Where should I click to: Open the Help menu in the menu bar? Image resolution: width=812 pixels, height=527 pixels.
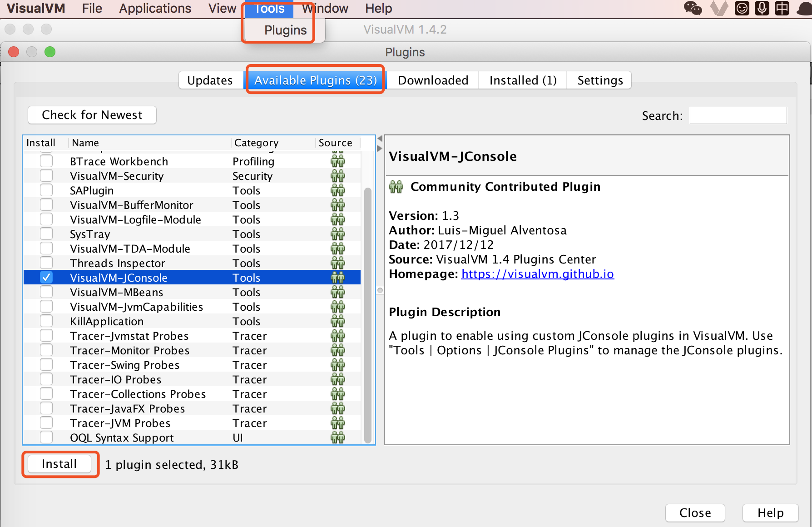pyautogui.click(x=378, y=8)
